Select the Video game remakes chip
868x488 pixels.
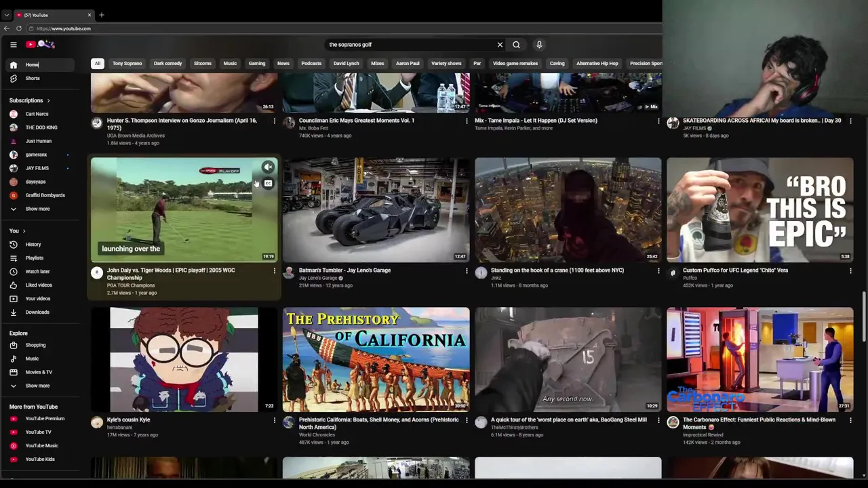point(515,64)
